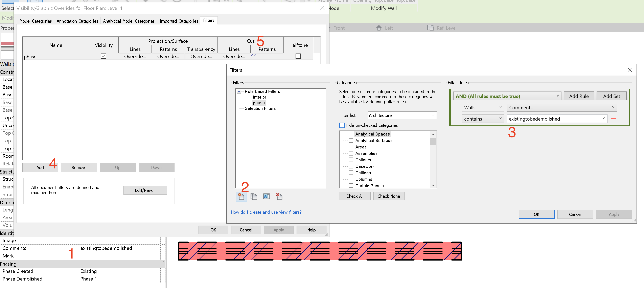
Task: Open the Cut Patterns override for phase filter
Action: 267,56
